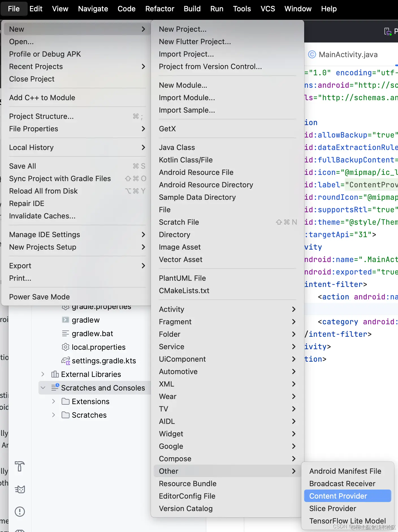Expand the Extensions folder
The width and height of the screenshot is (398, 532).
(53, 401)
